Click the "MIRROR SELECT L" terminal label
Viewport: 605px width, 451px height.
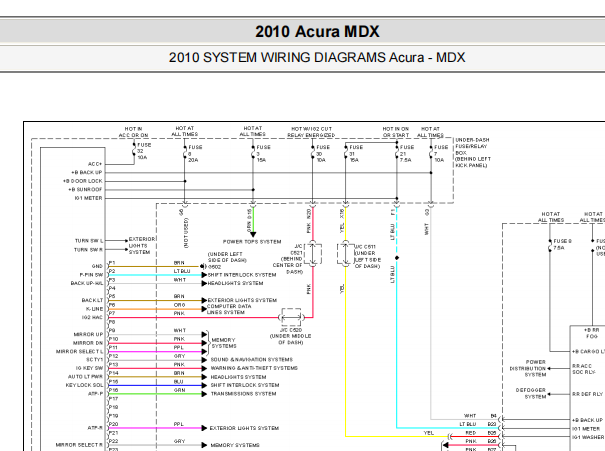[x=79, y=351]
